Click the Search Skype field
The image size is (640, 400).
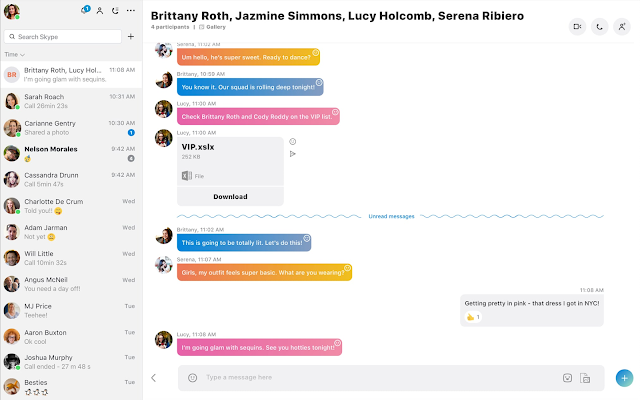[x=63, y=36]
